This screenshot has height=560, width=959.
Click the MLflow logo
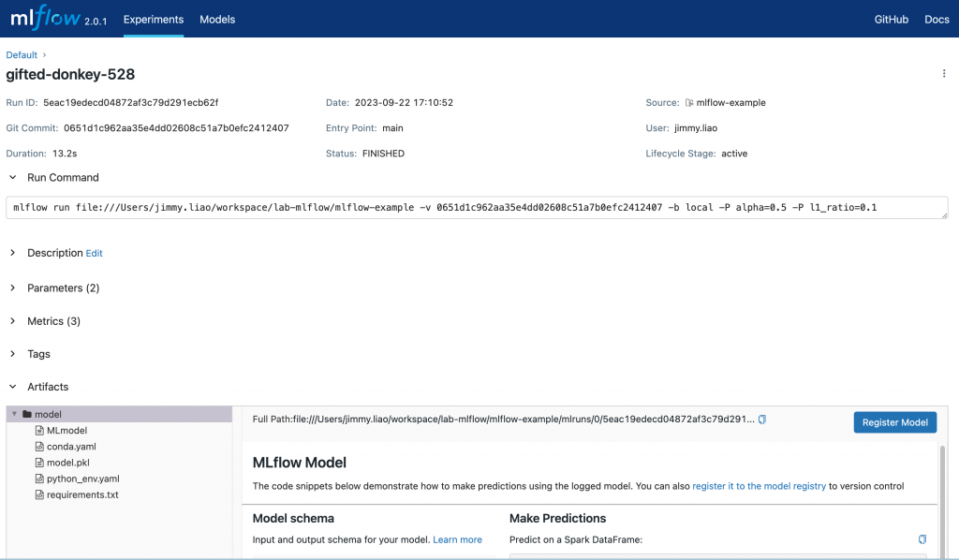(45, 19)
